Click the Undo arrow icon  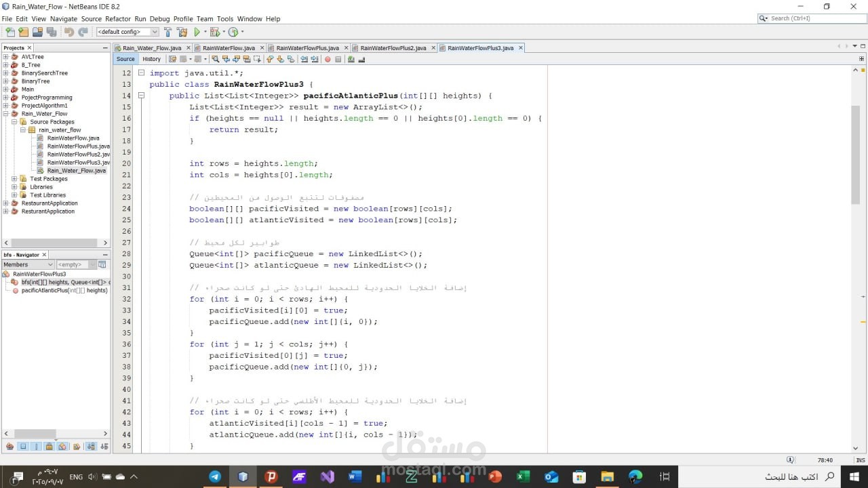pyautogui.click(x=69, y=32)
